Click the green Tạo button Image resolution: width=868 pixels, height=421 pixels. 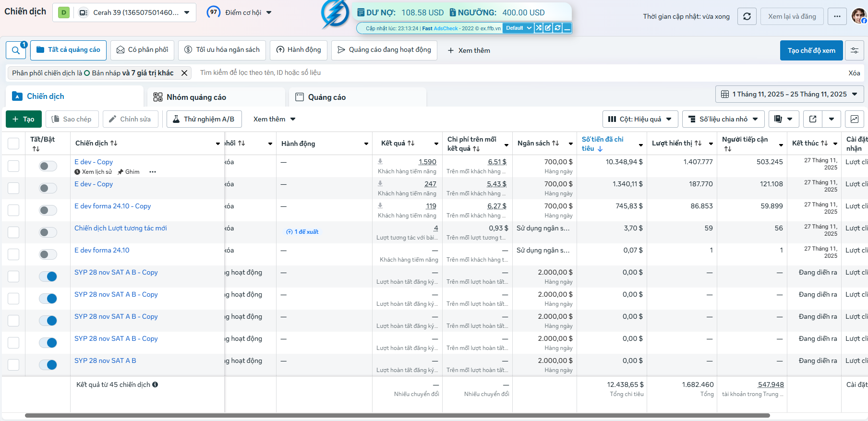click(24, 119)
